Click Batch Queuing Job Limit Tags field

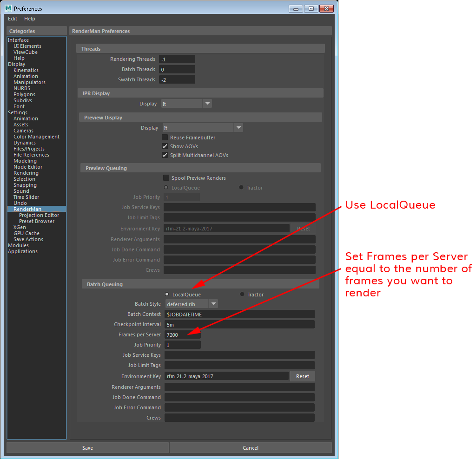pos(239,365)
